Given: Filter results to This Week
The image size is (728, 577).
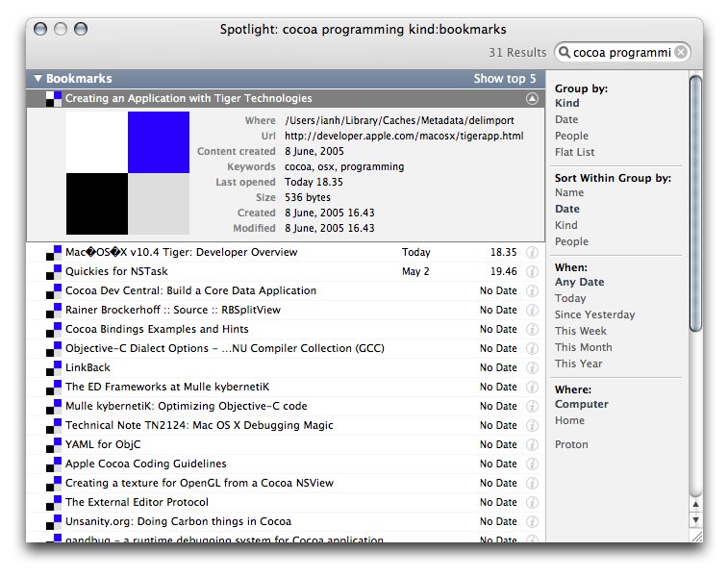Looking at the screenshot, I should 580,331.
